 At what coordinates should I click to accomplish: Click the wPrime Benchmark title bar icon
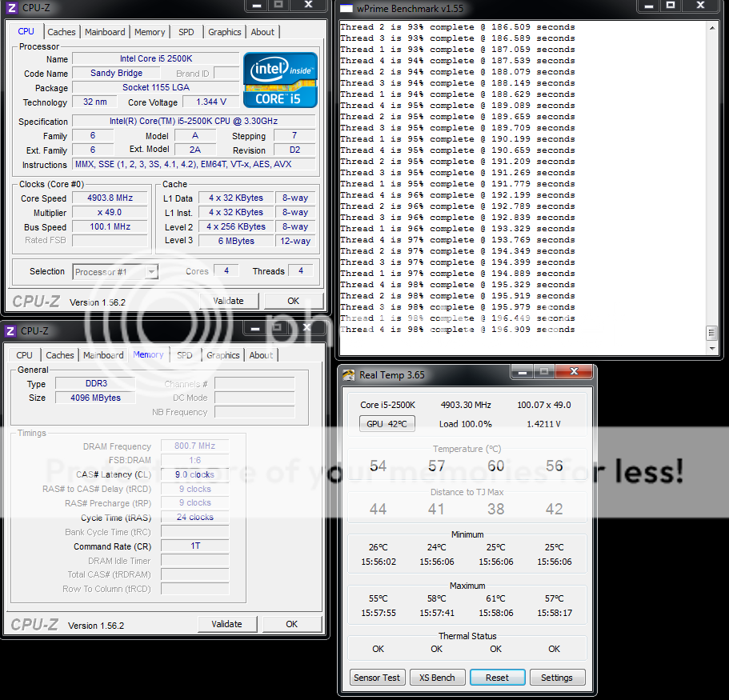pyautogui.click(x=346, y=8)
